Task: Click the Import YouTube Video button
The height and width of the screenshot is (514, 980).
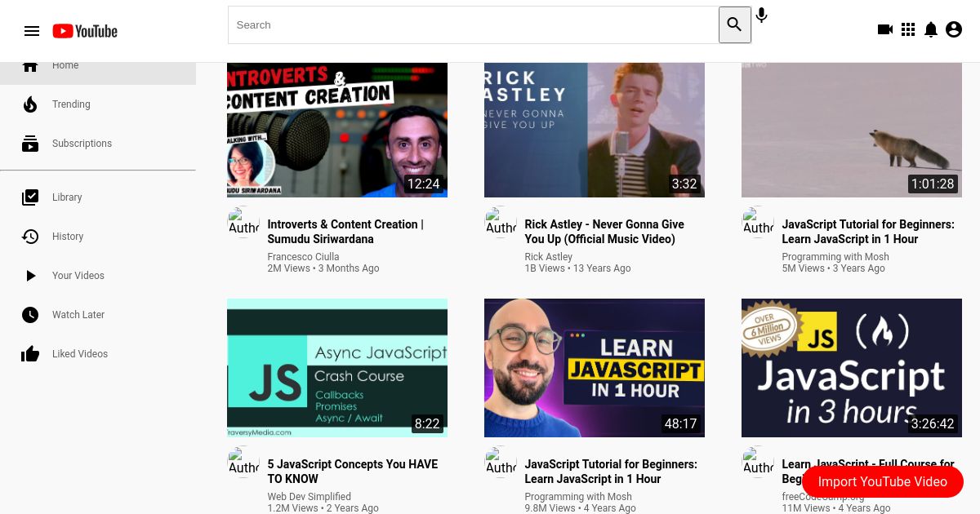Action: tap(883, 482)
